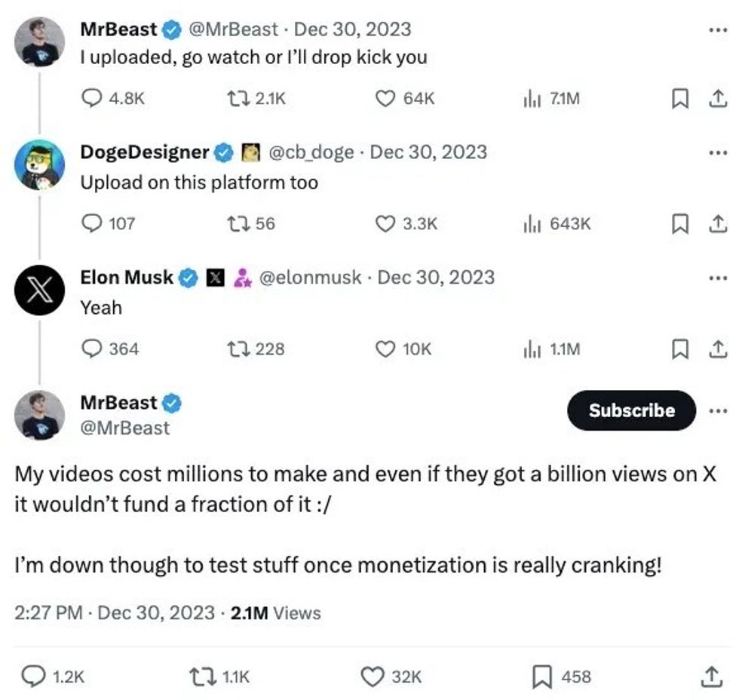This screenshot has height=700, width=739.
Task: Open replies to DogeDesigner's tweet
Action: pos(92,223)
